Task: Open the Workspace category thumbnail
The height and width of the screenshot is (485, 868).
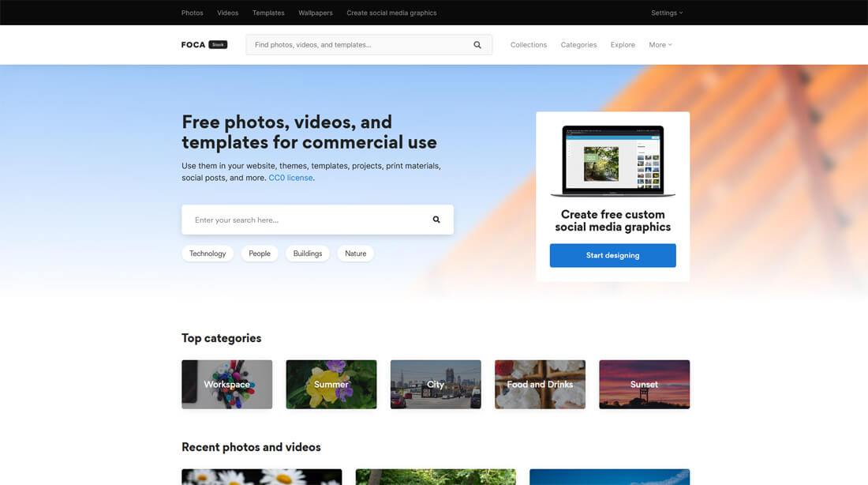Action: pyautogui.click(x=226, y=385)
